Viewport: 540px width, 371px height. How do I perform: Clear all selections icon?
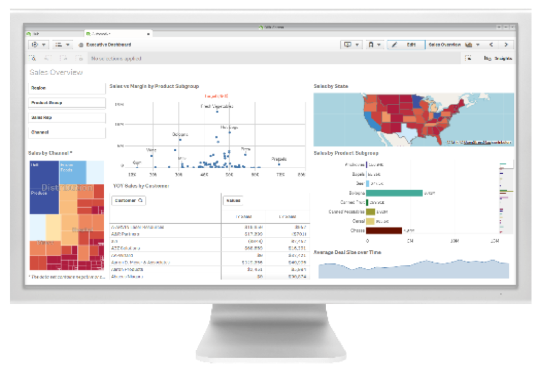click(x=80, y=59)
